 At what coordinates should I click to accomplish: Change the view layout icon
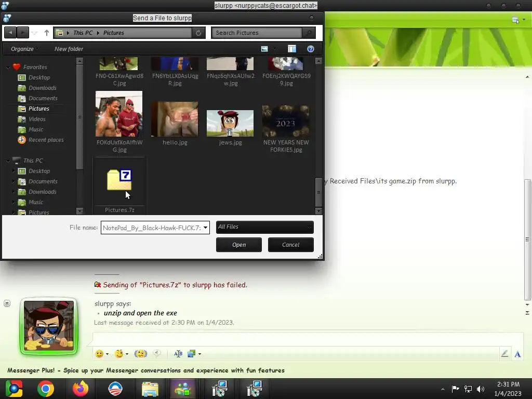click(x=264, y=49)
